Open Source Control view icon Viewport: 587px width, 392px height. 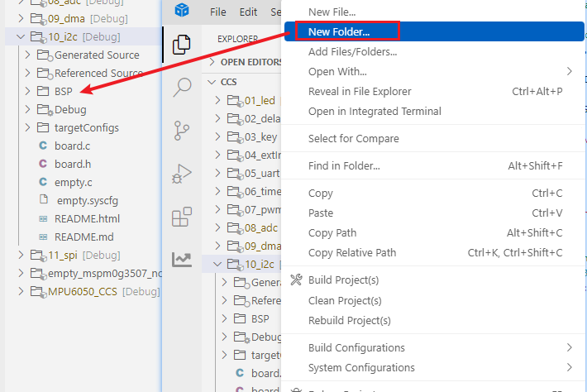click(181, 130)
